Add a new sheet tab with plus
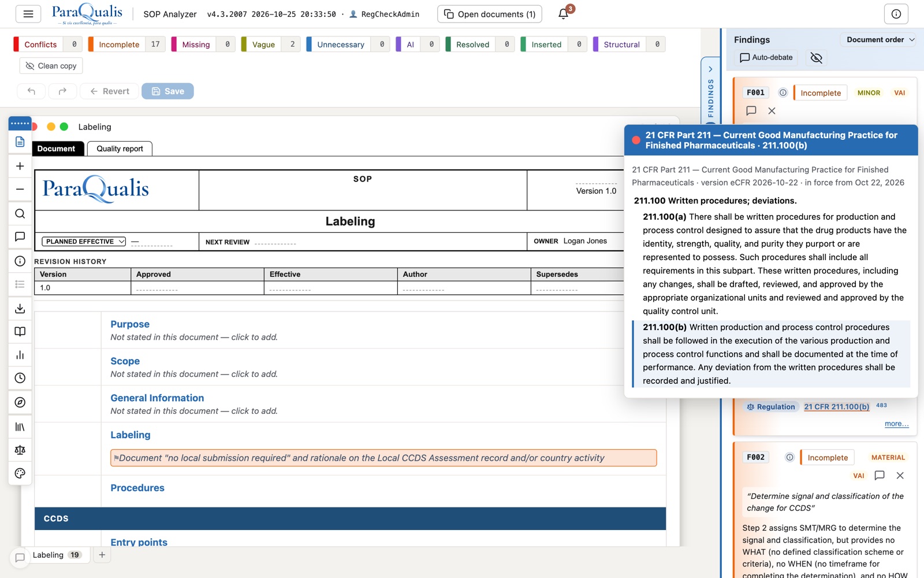This screenshot has height=578, width=924. click(x=102, y=555)
